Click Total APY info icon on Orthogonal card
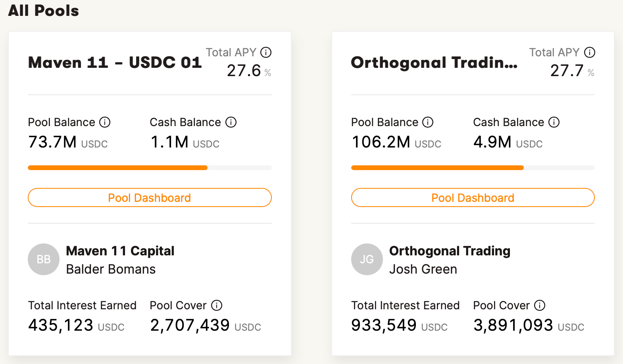This screenshot has width=623, height=364. pyautogui.click(x=590, y=52)
